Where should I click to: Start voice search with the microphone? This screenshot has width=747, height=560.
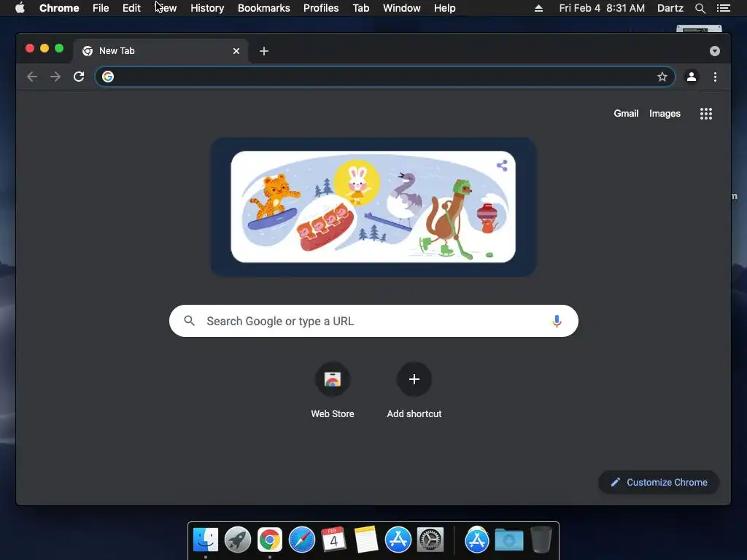[x=557, y=321]
